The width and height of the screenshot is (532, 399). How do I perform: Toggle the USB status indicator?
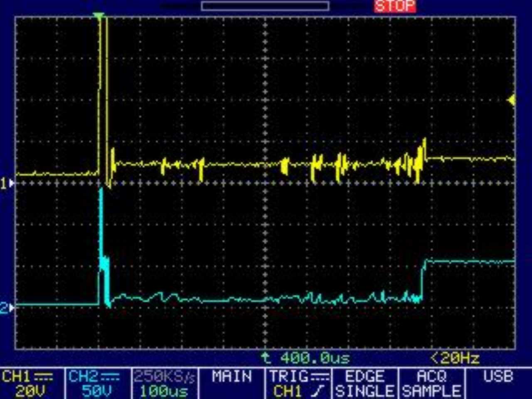tap(498, 377)
